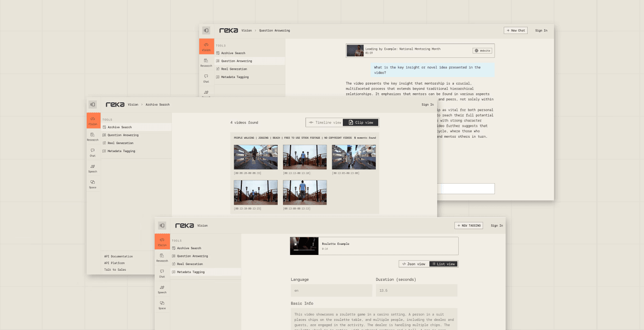Open Chat icon in Question Answering window
Screen dimensions: 644x330
[x=206, y=78]
